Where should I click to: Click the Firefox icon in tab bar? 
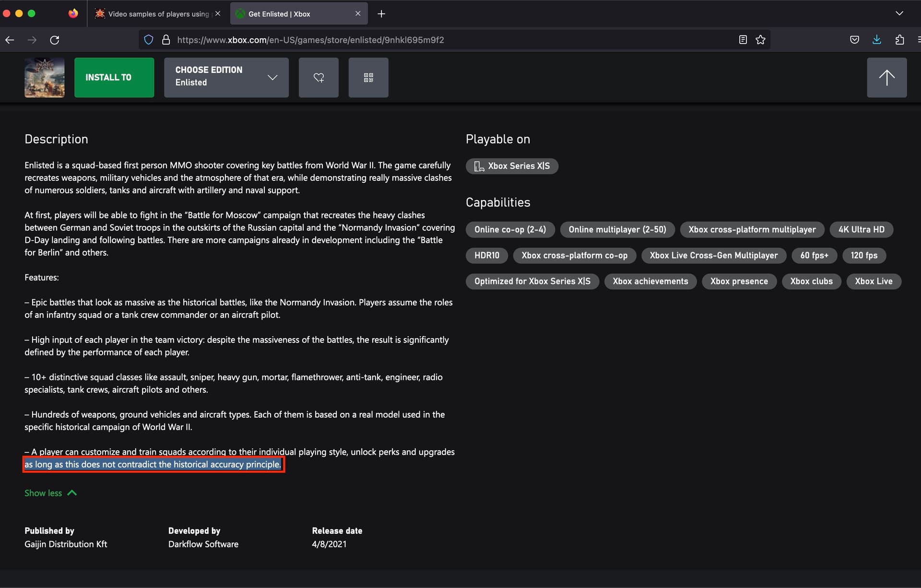73,13
